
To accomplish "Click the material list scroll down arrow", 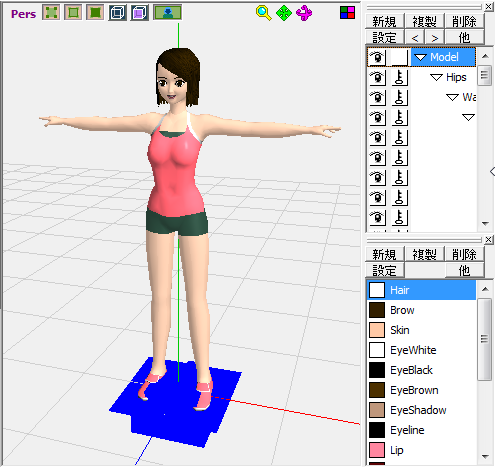I will [485, 456].
